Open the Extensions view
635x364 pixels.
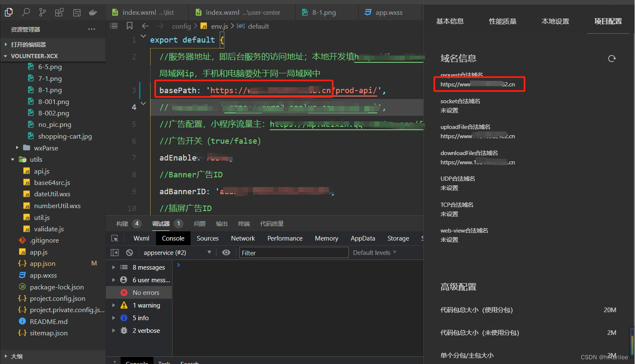59,12
